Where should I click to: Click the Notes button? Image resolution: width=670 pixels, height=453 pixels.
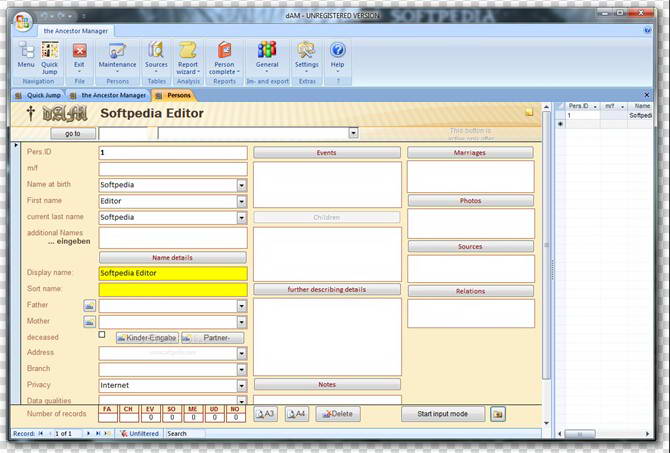pos(327,384)
